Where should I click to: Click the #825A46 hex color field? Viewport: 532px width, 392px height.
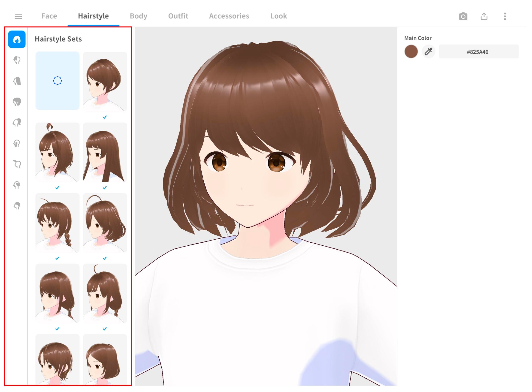click(x=478, y=52)
